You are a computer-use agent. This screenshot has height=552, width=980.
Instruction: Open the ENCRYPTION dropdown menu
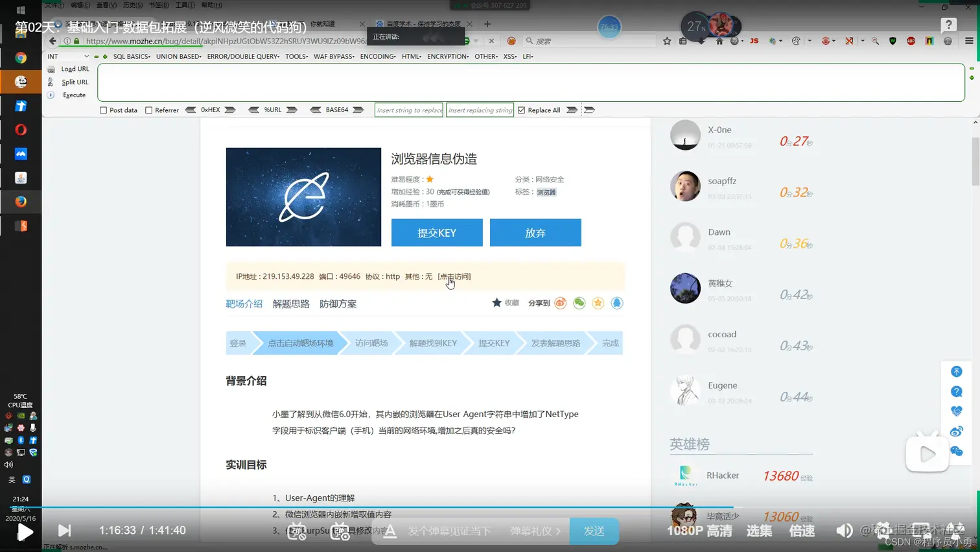(448, 56)
